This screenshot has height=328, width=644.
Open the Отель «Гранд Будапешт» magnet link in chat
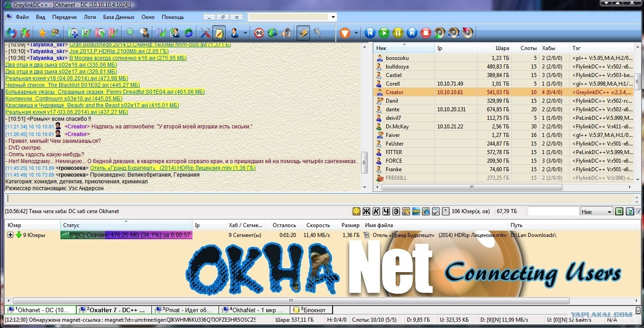173,168
